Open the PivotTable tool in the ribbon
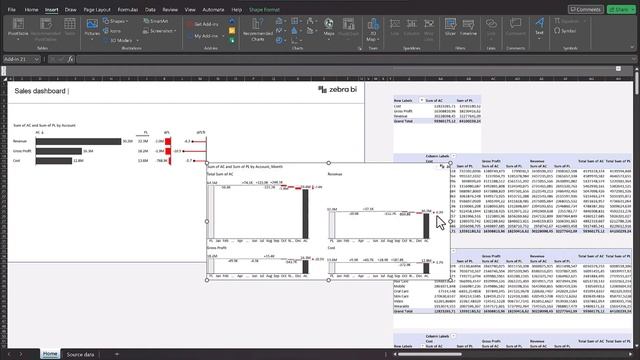The image size is (640, 360). point(18,29)
